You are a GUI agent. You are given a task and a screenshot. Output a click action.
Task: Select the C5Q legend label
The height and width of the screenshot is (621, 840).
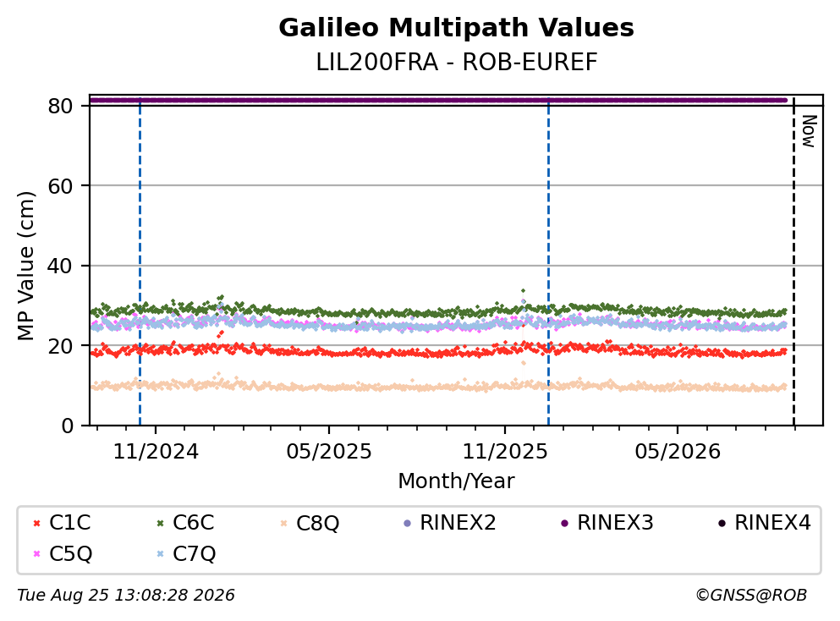pos(71,554)
